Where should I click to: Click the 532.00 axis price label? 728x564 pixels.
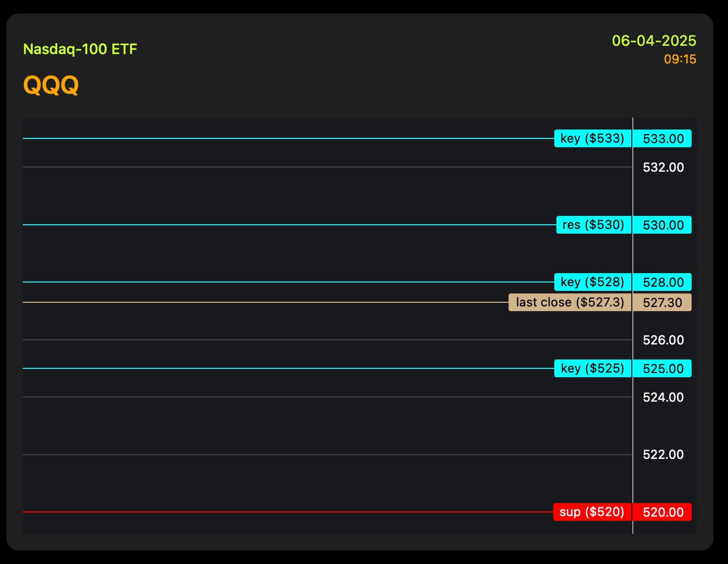(x=663, y=168)
